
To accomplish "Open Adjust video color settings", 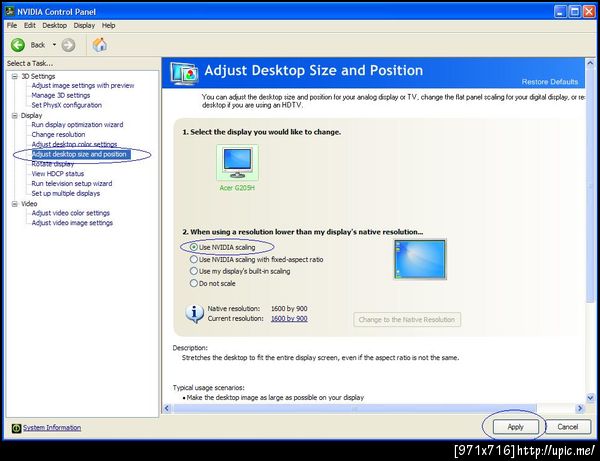I will (70, 213).
